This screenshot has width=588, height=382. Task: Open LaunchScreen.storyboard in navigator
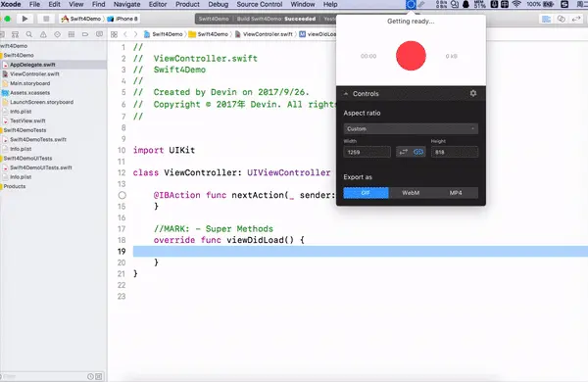pos(41,102)
